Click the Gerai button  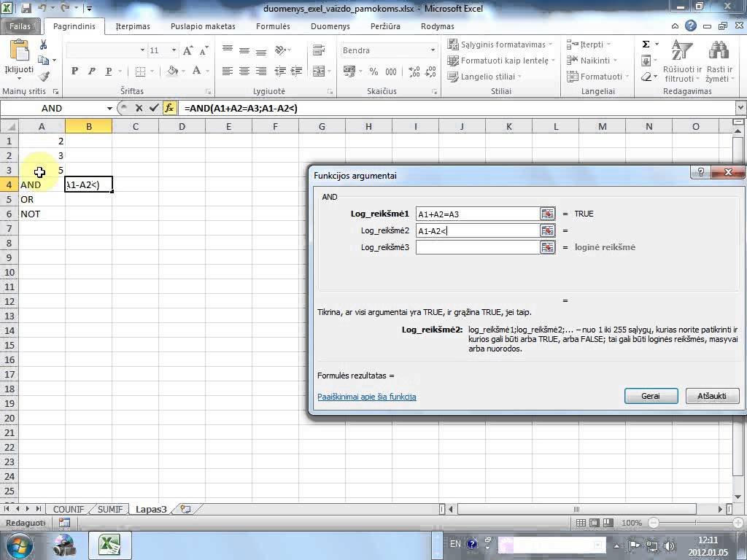coord(651,396)
